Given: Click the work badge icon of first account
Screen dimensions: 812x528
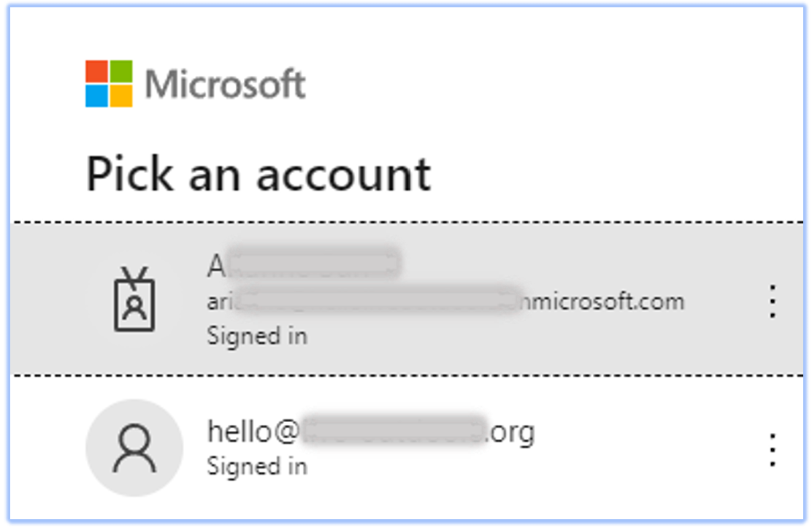Looking at the screenshot, I should click(x=134, y=300).
